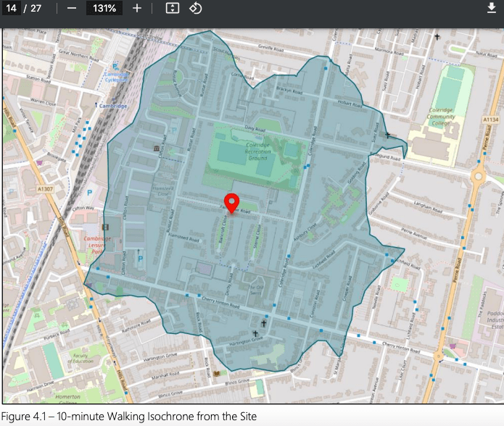Rotate the document counterclockwise
The image size is (504, 426).
pos(195,8)
